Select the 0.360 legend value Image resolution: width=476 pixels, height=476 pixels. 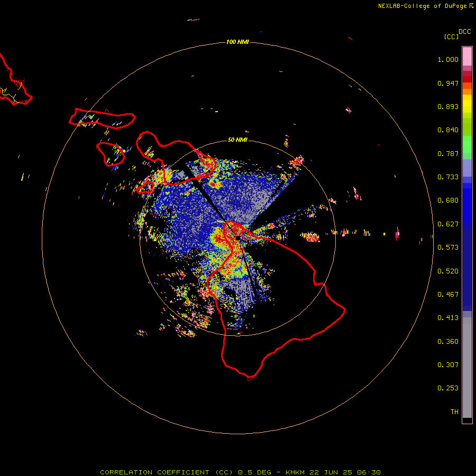pos(448,342)
